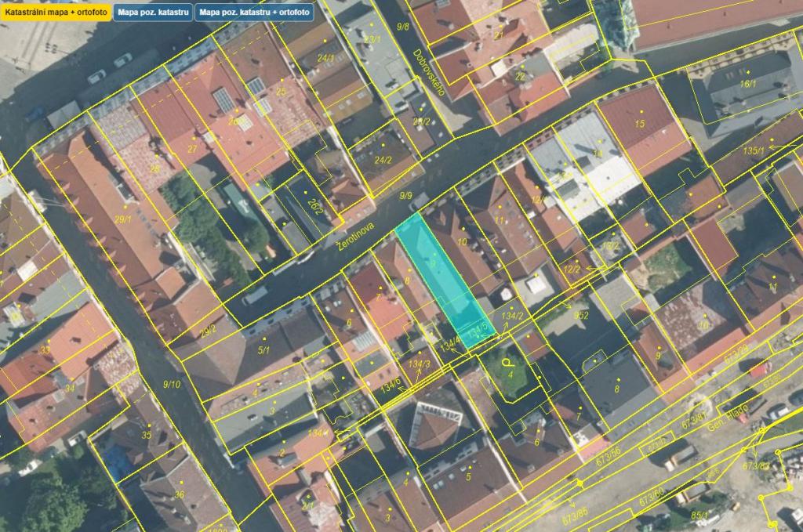The height and width of the screenshot is (532, 803).
Task: Click parcel label 673/56
Action: click(x=609, y=456)
